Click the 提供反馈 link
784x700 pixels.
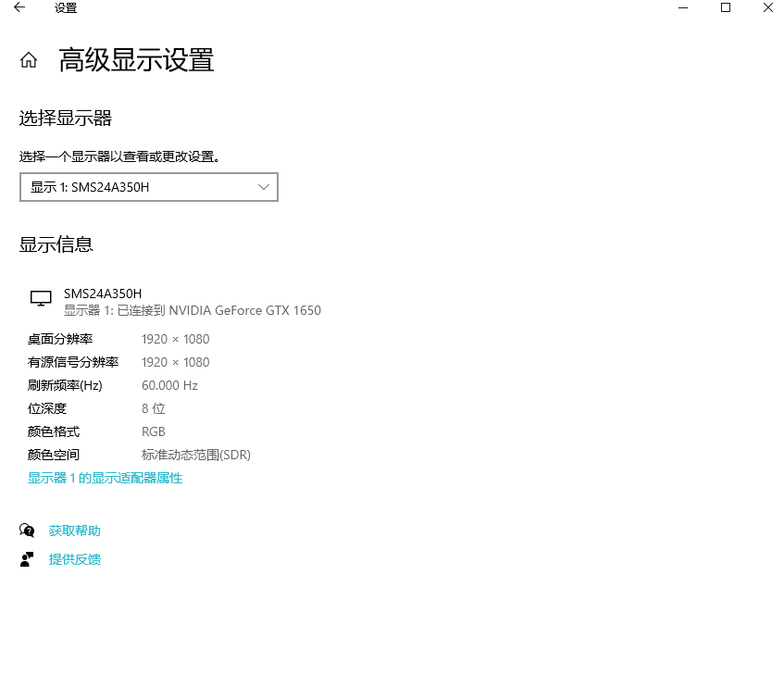[74, 558]
